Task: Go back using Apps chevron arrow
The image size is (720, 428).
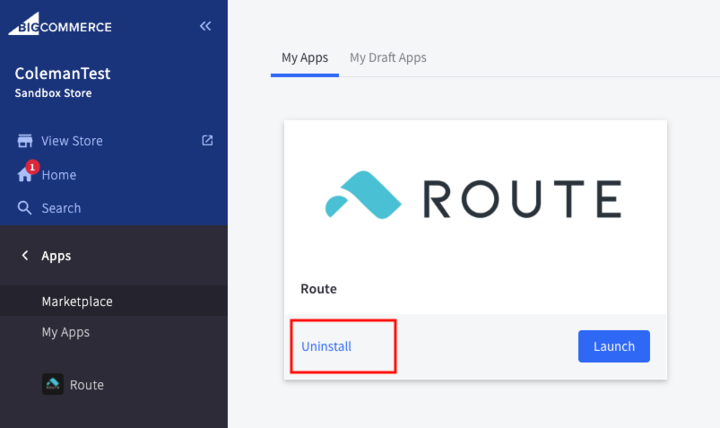Action: pos(25,255)
